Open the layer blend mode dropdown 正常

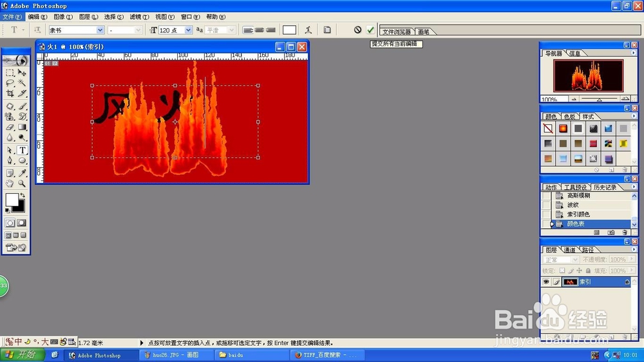pos(575,260)
